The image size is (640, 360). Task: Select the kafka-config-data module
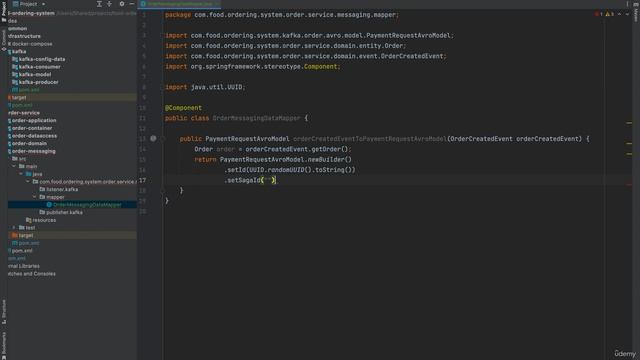tap(39, 59)
